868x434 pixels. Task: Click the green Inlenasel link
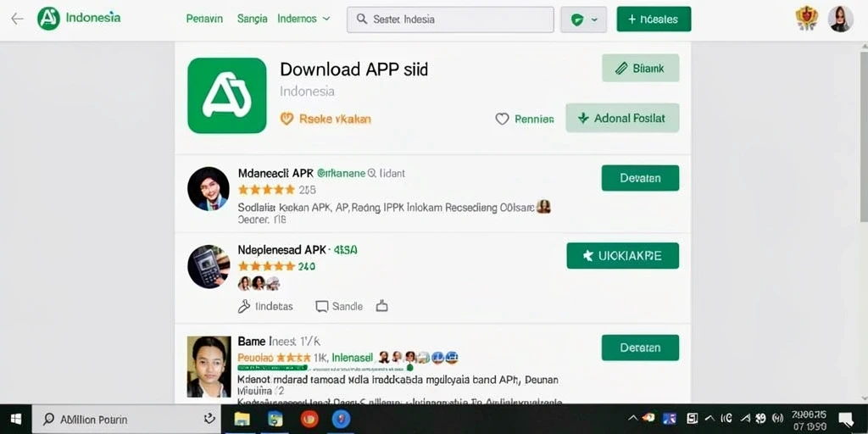click(x=351, y=358)
